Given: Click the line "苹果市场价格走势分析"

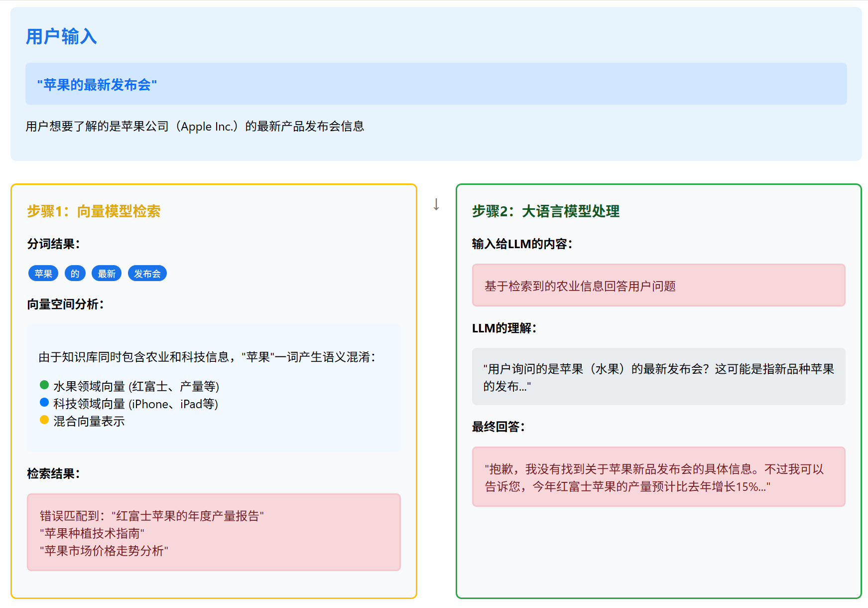Looking at the screenshot, I should (x=104, y=551).
